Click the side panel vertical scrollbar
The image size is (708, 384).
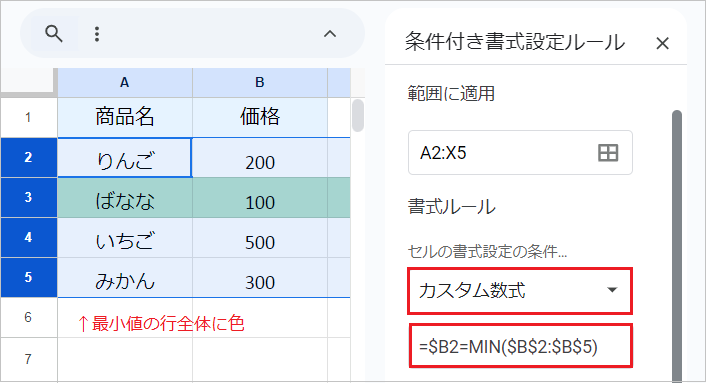point(676,246)
